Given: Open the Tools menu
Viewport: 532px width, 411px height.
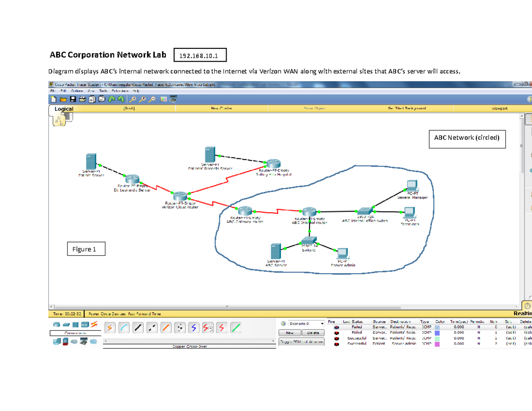Looking at the screenshot, I should 102,90.
